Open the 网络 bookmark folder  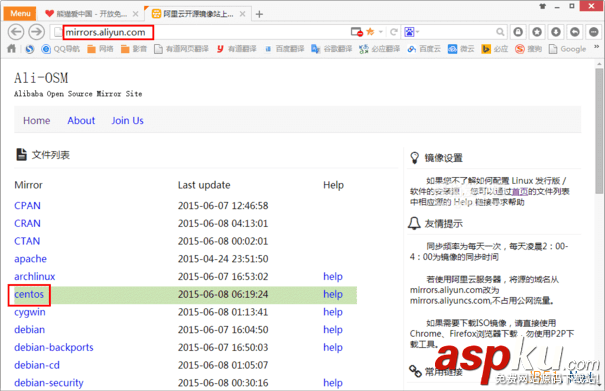[x=100, y=49]
